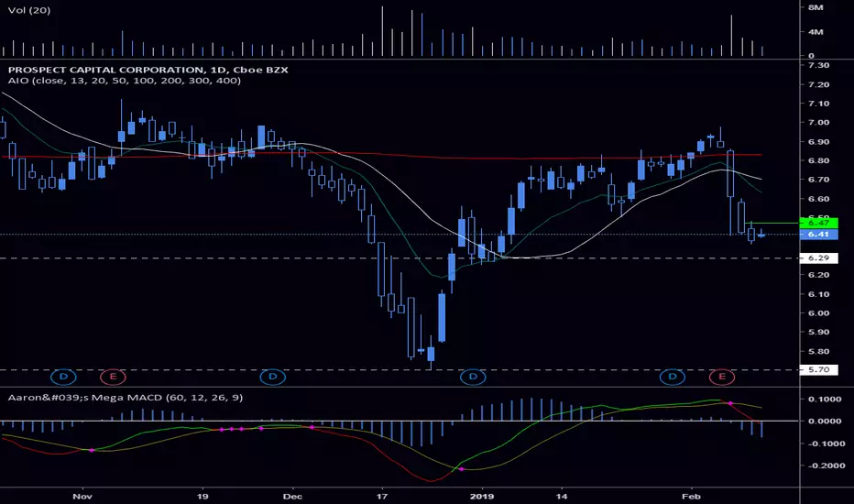Viewport: 854px width, 504px height.
Task: Click the Aaron's Mega MACD indicator title
Action: pos(126,397)
